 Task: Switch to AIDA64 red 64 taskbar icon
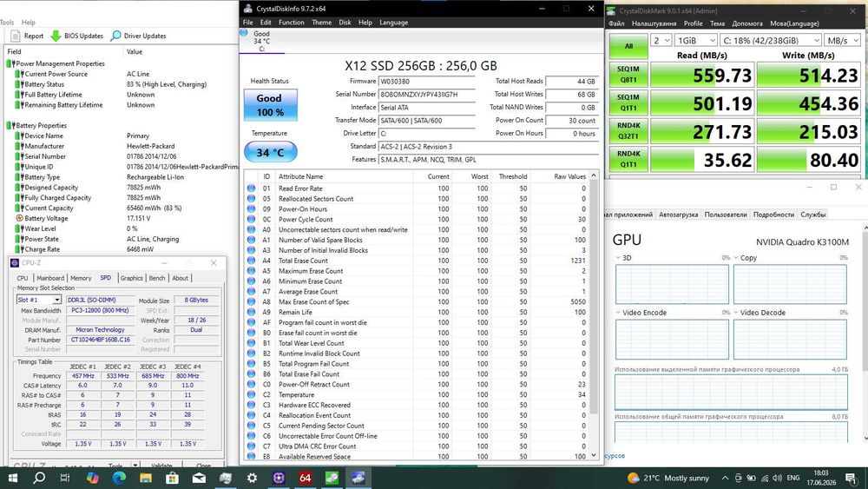click(x=305, y=478)
